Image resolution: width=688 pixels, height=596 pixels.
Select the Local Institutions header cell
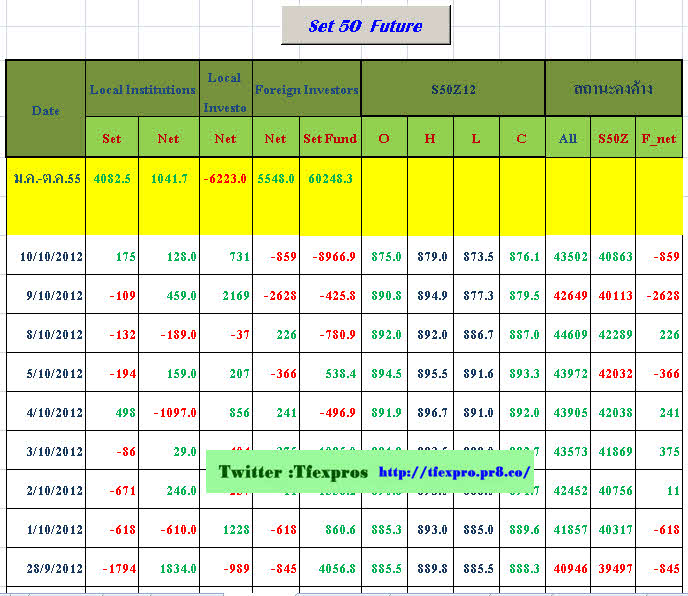(143, 90)
